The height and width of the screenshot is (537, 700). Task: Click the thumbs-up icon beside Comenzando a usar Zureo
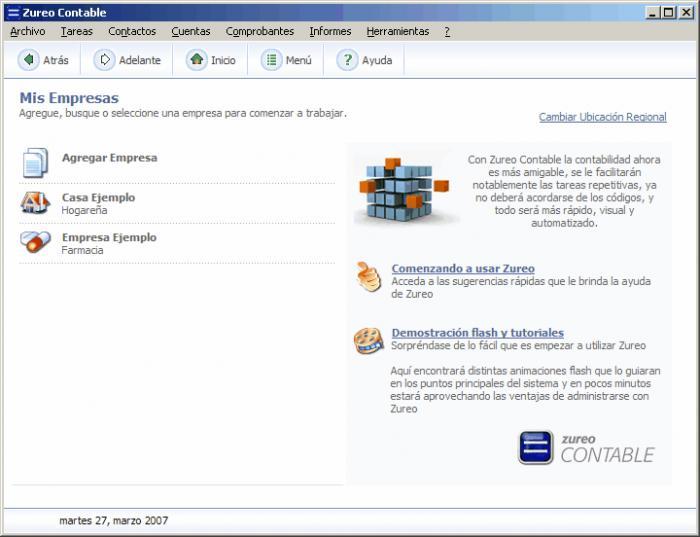pos(369,277)
